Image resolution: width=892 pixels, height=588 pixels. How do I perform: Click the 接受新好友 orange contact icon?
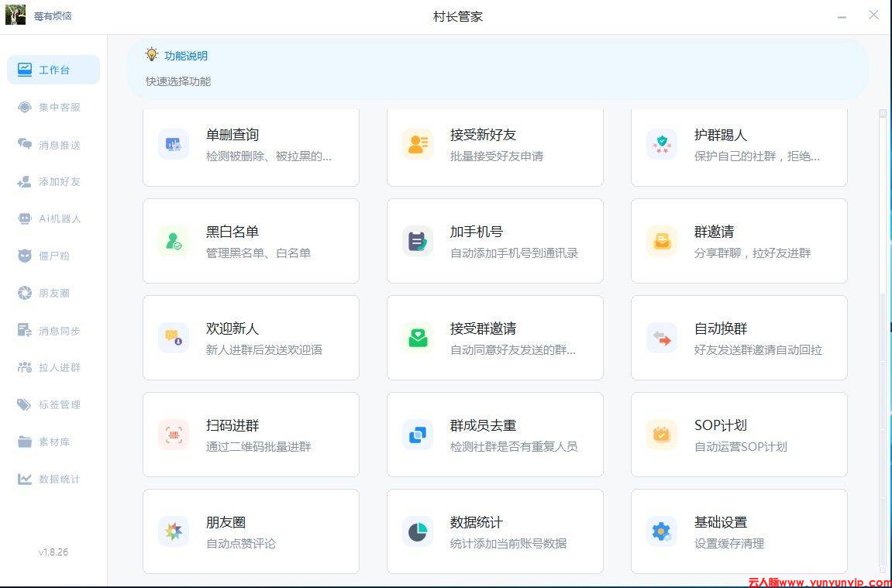(418, 144)
